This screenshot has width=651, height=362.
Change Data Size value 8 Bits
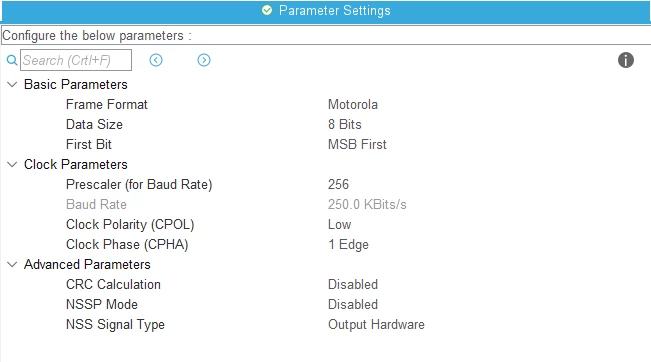tap(345, 125)
